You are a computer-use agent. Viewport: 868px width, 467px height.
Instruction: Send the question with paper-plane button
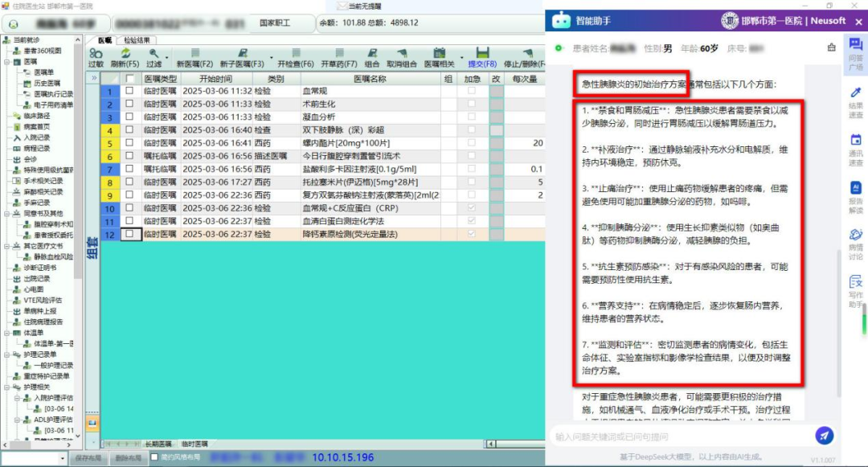[x=825, y=436]
